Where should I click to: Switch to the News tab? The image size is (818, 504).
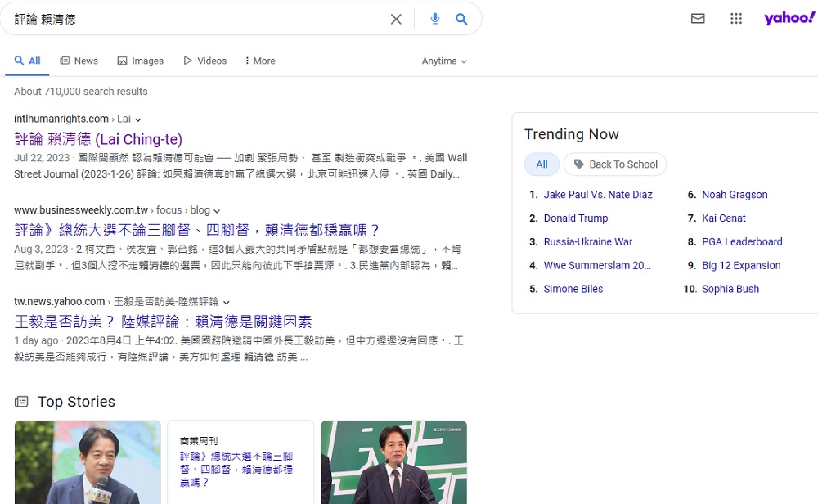pyautogui.click(x=79, y=61)
